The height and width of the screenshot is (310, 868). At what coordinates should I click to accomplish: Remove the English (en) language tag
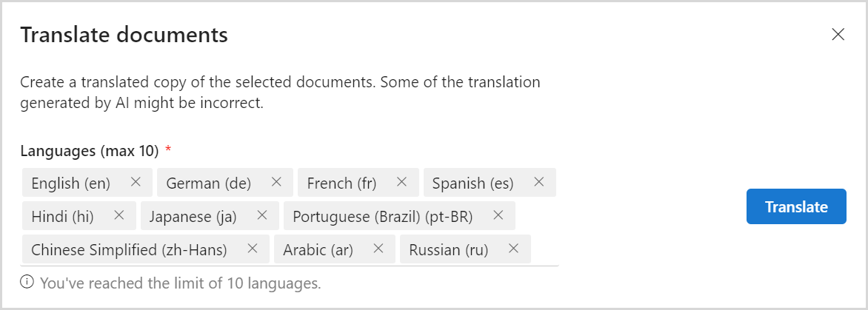[x=136, y=182]
